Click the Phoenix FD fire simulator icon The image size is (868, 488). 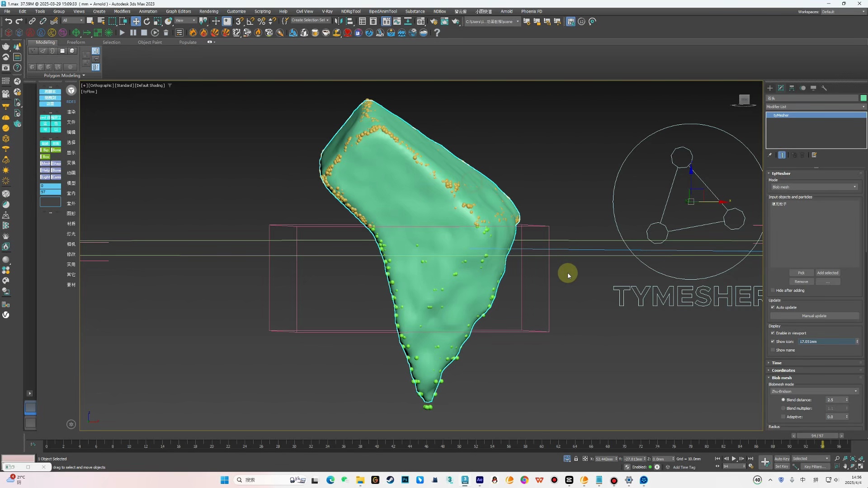coord(193,33)
